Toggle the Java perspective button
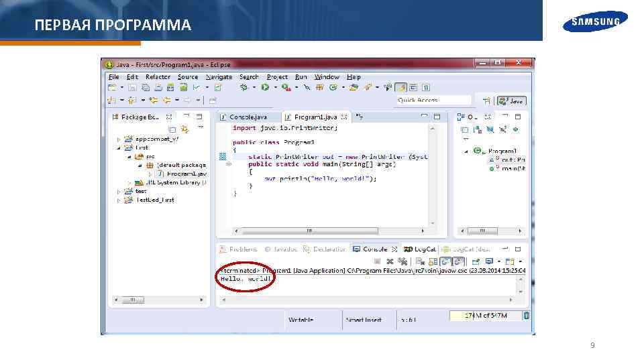Viewport: 644px width, 362px height. pos(511,101)
